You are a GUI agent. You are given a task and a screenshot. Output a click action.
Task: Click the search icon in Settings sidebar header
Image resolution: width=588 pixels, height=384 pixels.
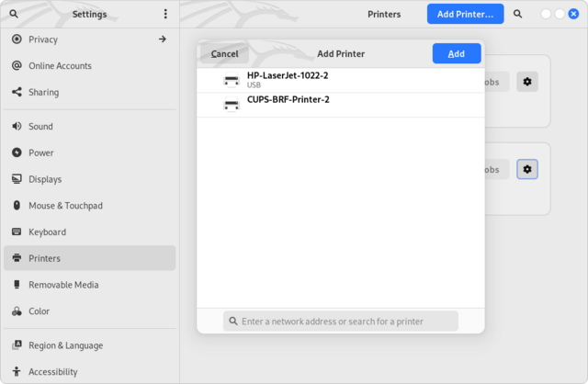point(14,14)
